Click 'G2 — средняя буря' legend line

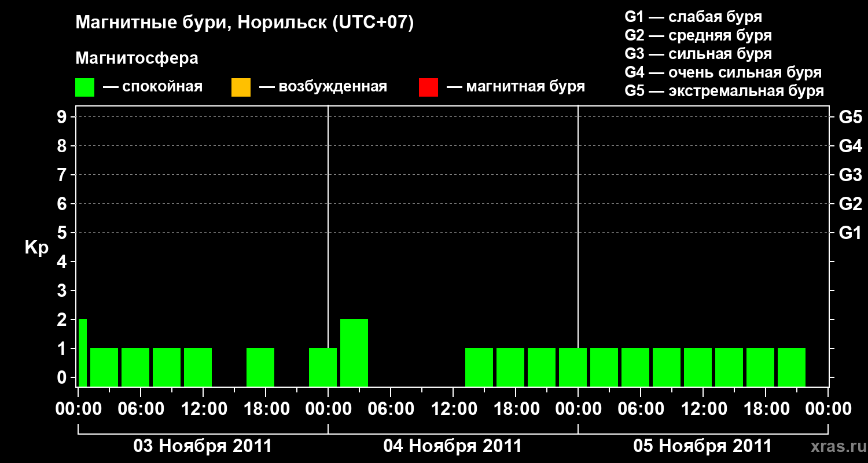pyautogui.click(x=698, y=35)
